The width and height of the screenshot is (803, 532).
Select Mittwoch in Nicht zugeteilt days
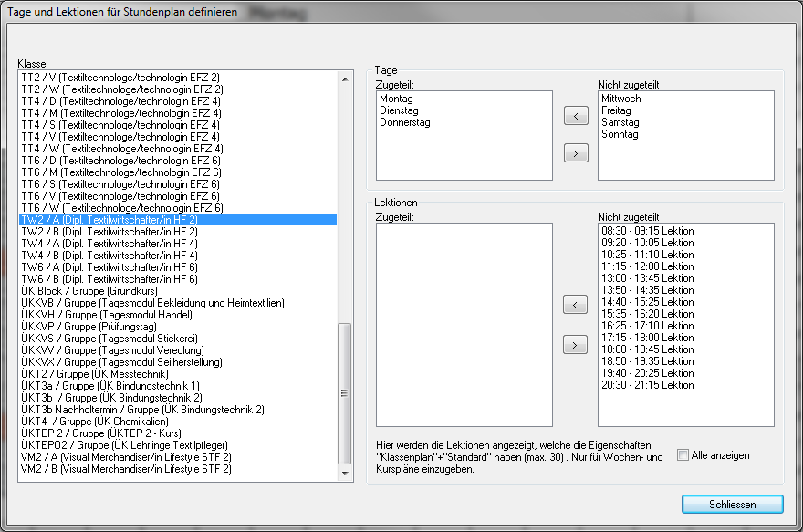(x=620, y=99)
